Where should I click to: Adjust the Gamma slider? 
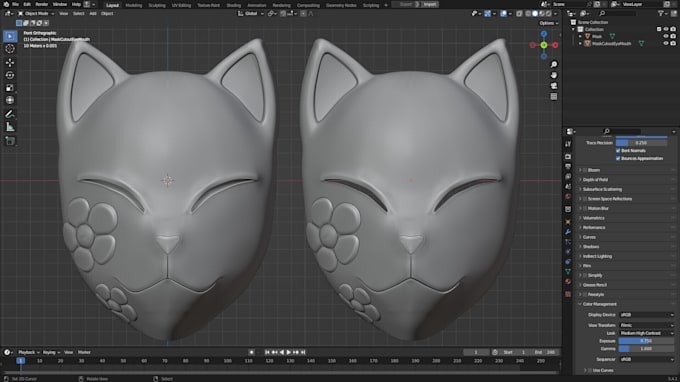pyautogui.click(x=647, y=349)
